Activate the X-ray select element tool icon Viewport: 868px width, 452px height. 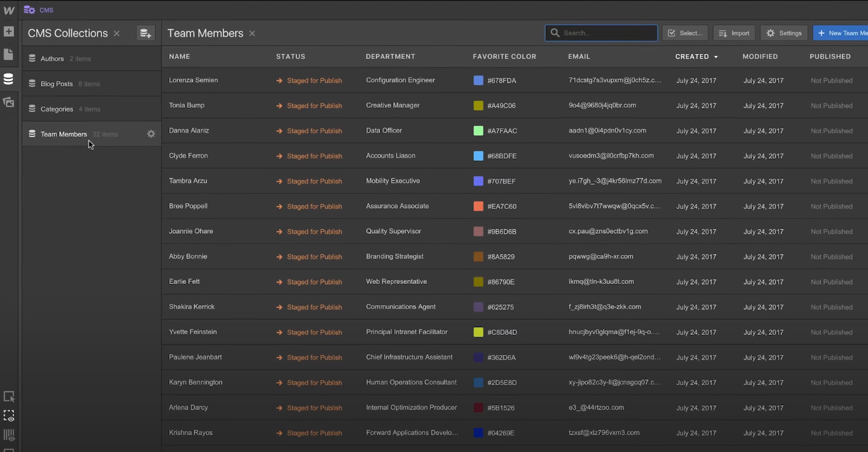[9, 396]
